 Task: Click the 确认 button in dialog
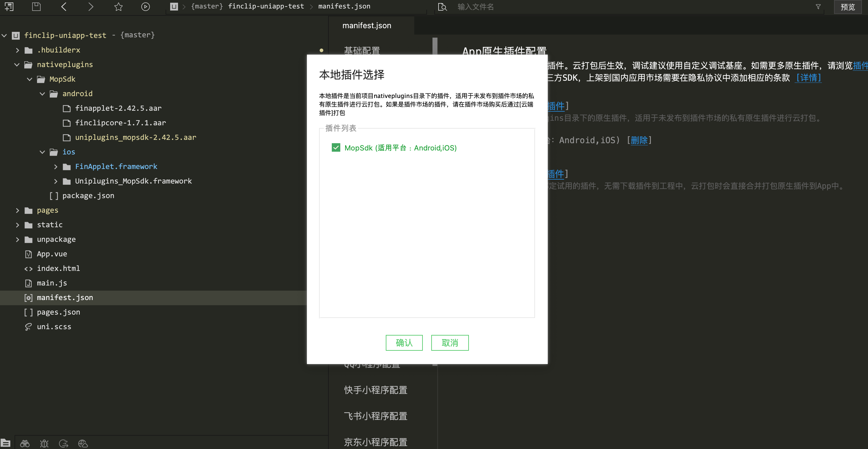click(404, 343)
